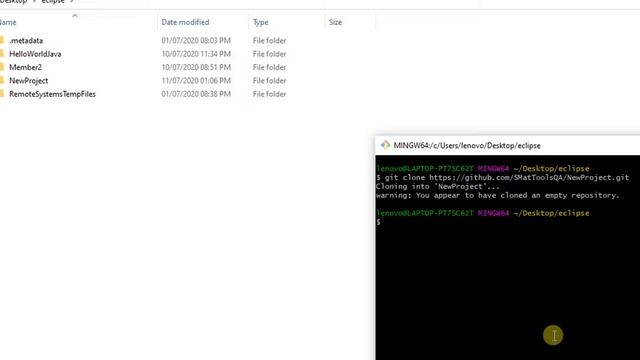Click the Cloning into 'NewProject' output line
The image size is (640, 360).
(x=438, y=187)
